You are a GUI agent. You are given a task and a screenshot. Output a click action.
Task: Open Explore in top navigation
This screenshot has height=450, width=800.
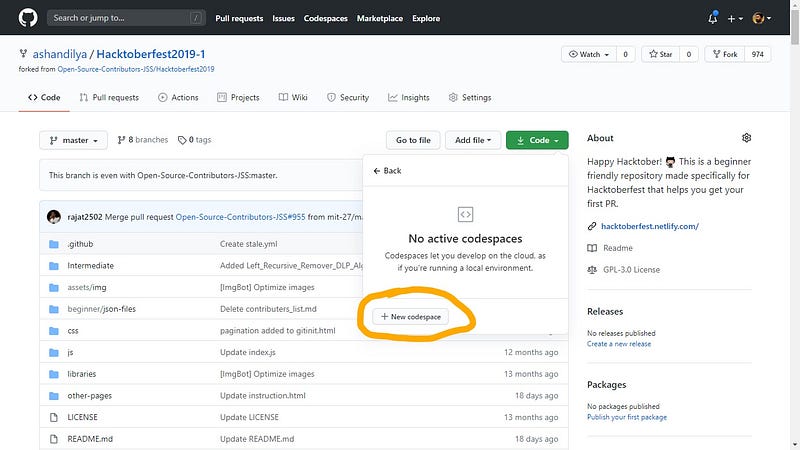point(426,18)
